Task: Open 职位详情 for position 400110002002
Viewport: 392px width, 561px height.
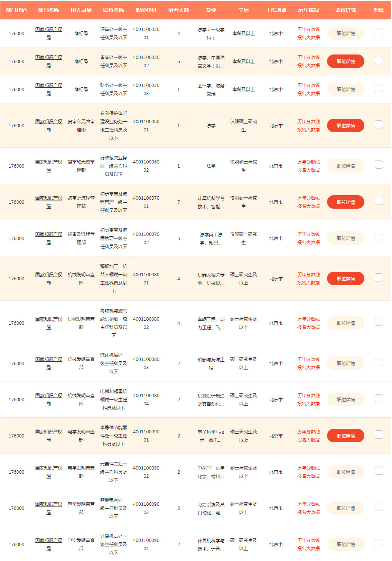Action: point(346,61)
